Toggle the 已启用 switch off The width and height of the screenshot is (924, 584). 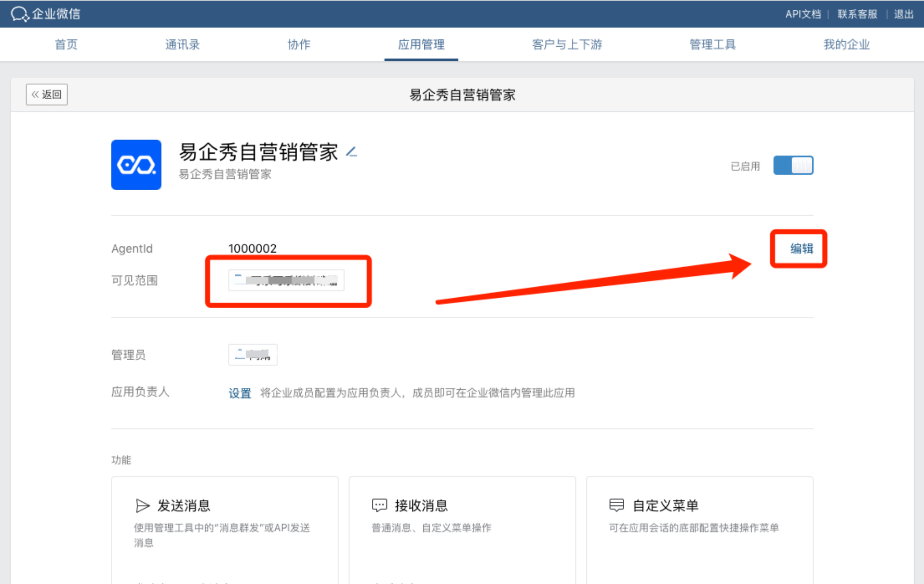[x=793, y=165]
